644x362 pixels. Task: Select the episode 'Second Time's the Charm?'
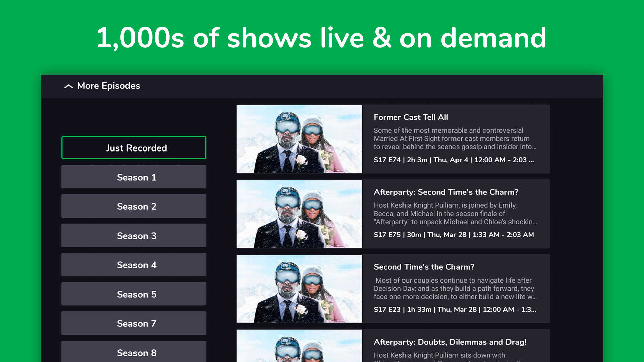(x=424, y=267)
